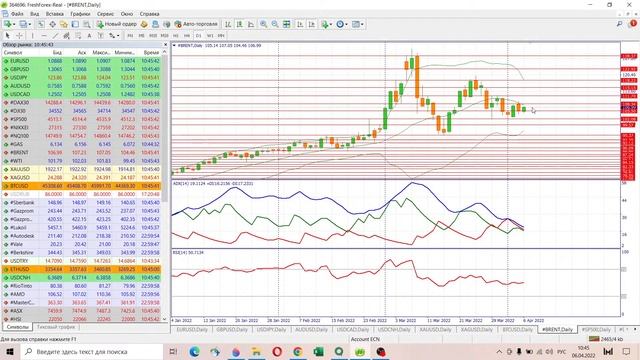The height and width of the screenshot is (360, 640).
Task: Toggle the Авто-торговля button
Action: coord(196,24)
